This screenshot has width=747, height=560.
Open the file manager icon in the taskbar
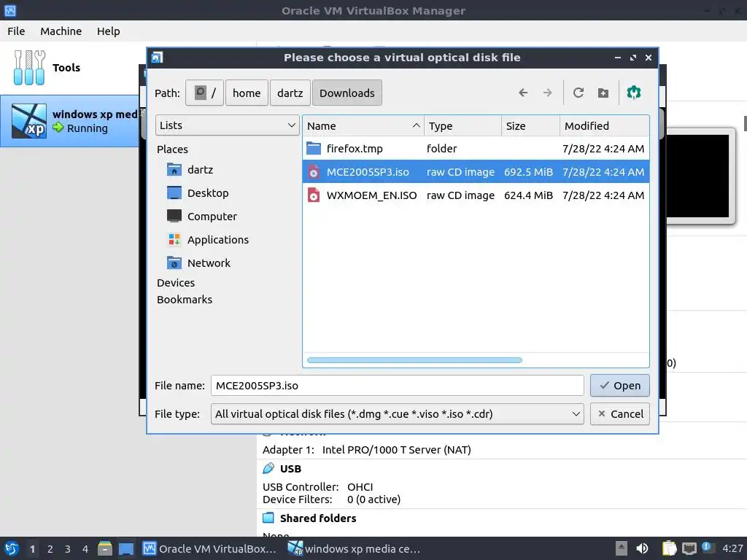click(x=105, y=548)
